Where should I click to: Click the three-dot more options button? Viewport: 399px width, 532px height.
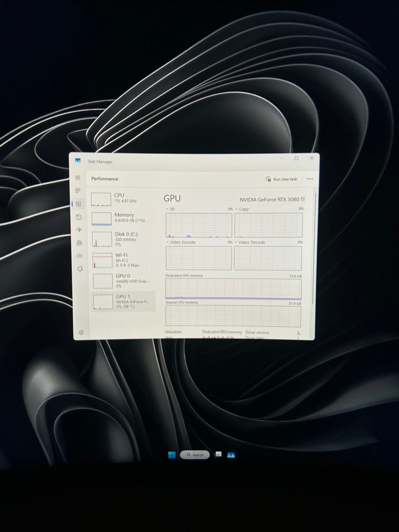(x=310, y=179)
